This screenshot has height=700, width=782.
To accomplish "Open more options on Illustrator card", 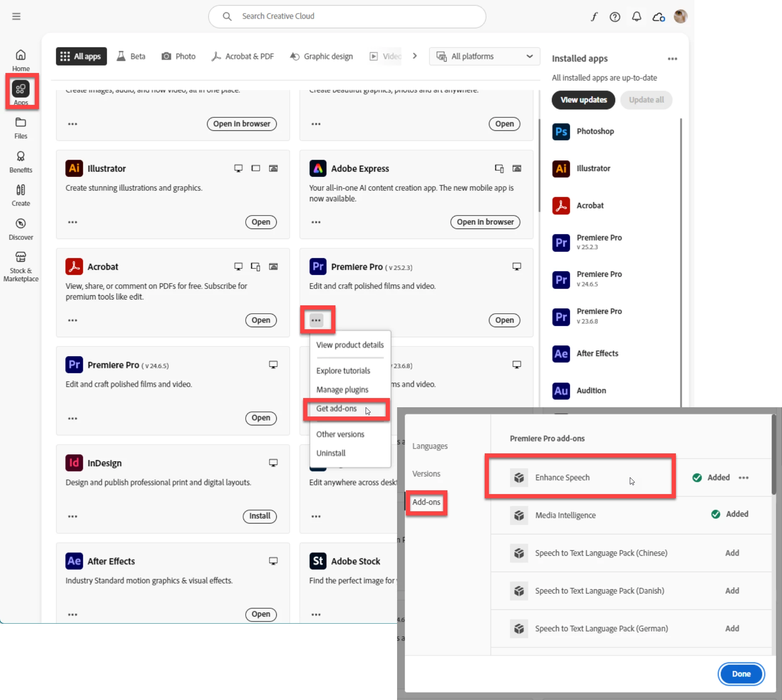I will coord(73,222).
